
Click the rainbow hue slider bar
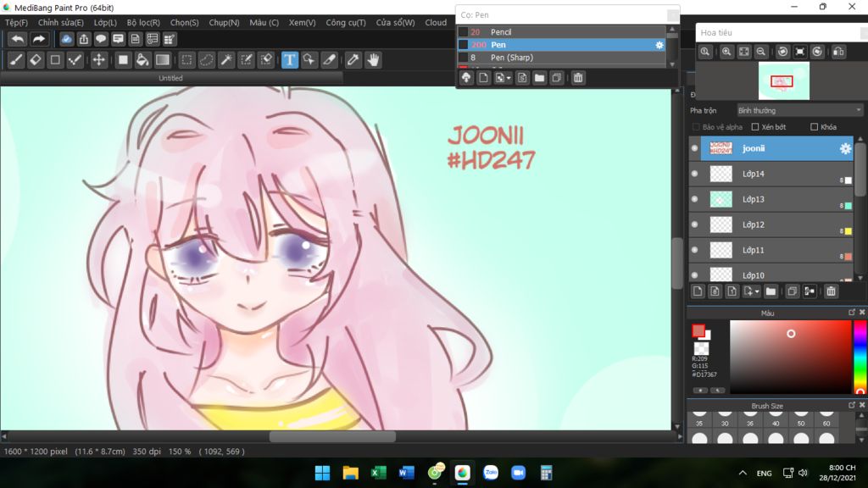click(x=860, y=357)
